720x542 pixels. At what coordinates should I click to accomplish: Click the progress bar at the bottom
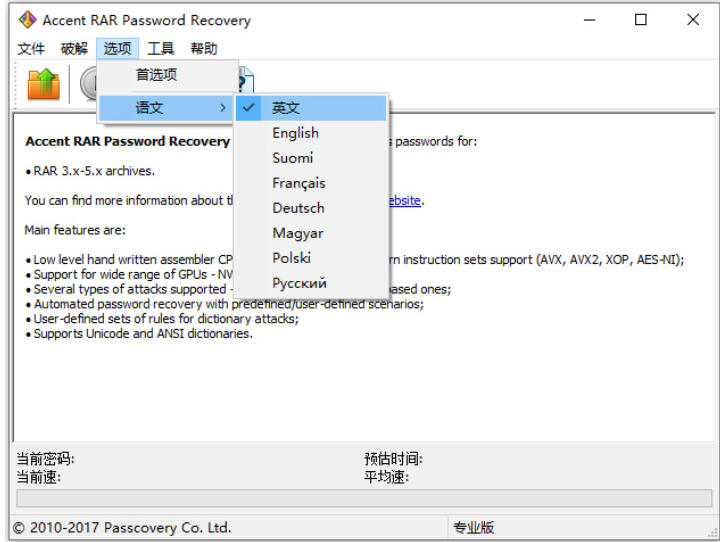pyautogui.click(x=364, y=498)
